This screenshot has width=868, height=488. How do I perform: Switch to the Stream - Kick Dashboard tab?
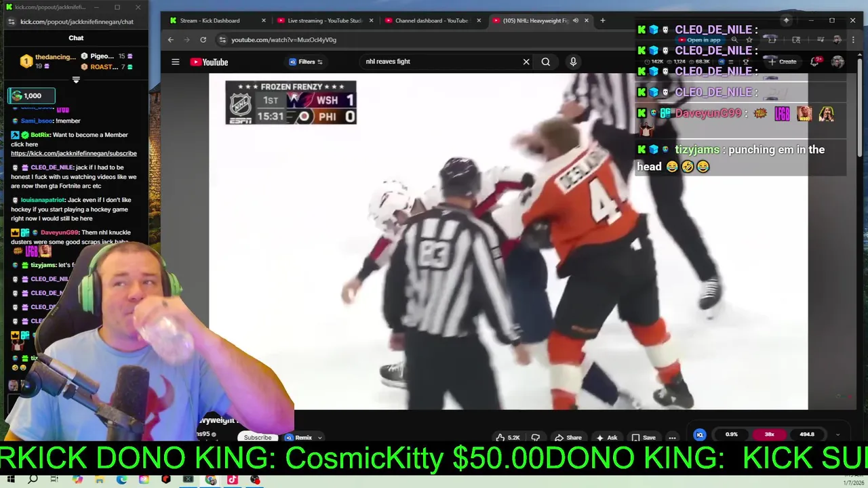coord(216,20)
